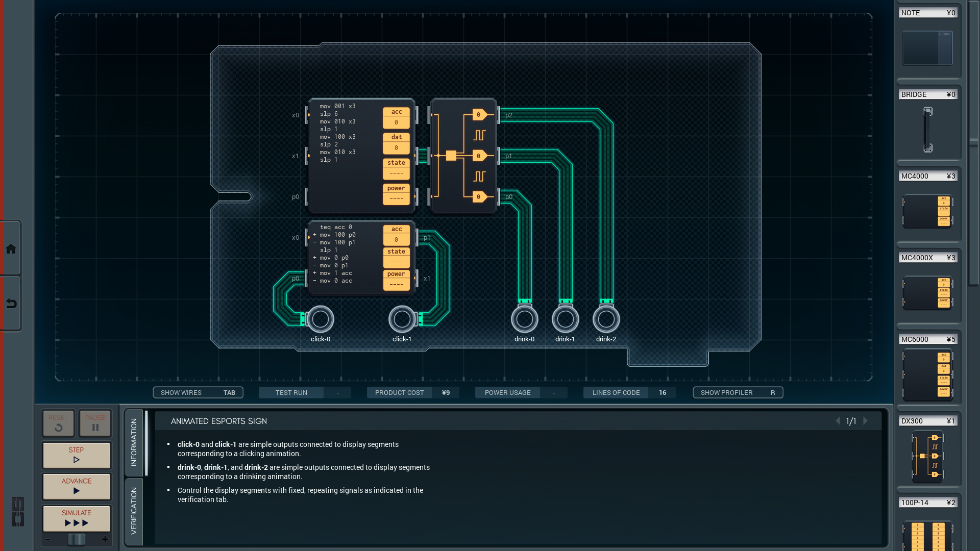Click code line '+ mov 1 acc'
The height and width of the screenshot is (551, 980).
click(332, 273)
